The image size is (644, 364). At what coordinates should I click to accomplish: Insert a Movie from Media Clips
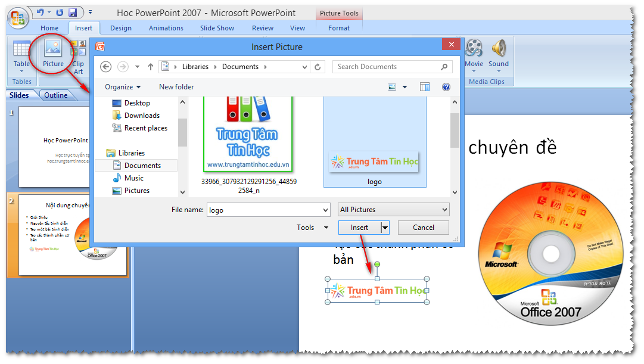point(474,56)
